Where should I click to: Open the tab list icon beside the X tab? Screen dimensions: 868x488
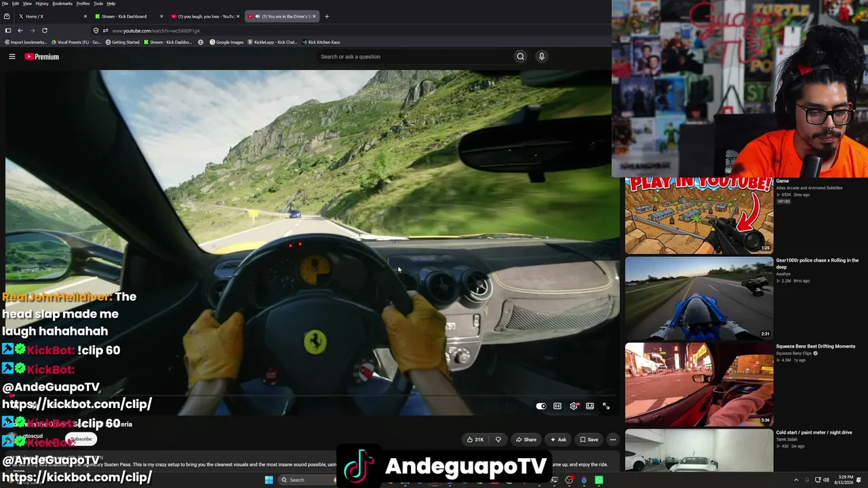[x=7, y=16]
